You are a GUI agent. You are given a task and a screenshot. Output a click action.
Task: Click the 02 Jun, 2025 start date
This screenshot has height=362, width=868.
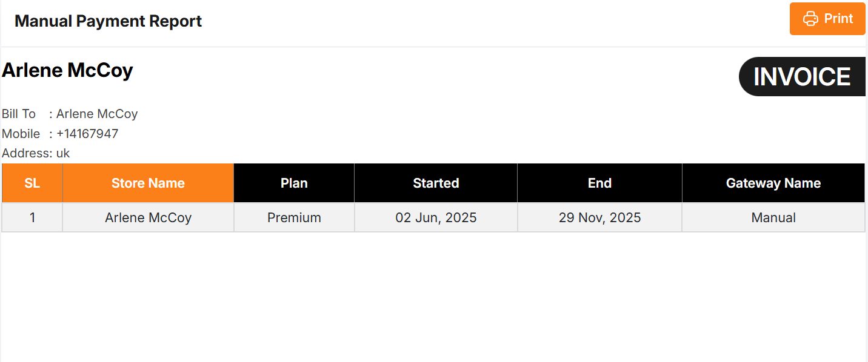[436, 217]
